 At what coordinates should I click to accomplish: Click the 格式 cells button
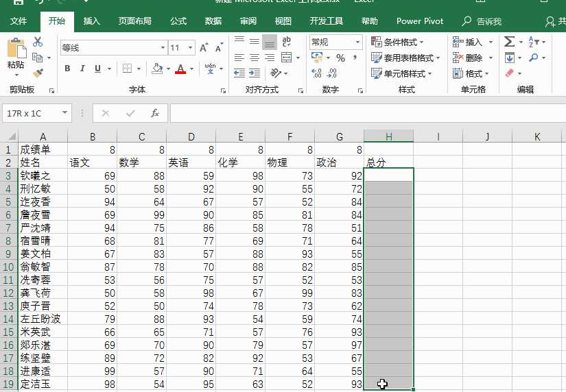471,73
